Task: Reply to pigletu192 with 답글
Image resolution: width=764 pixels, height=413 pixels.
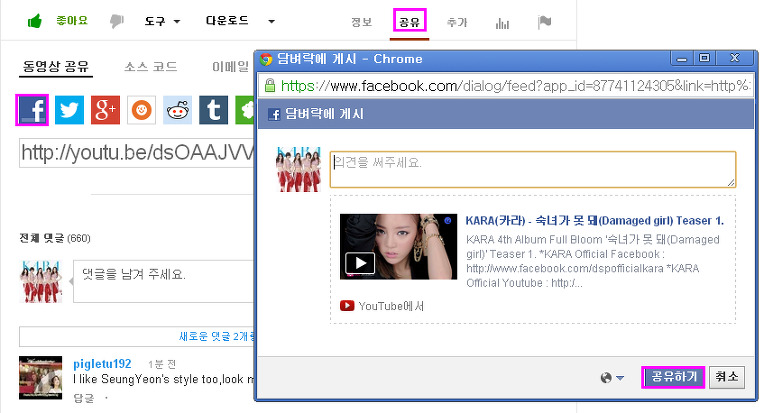Action: click(x=83, y=398)
